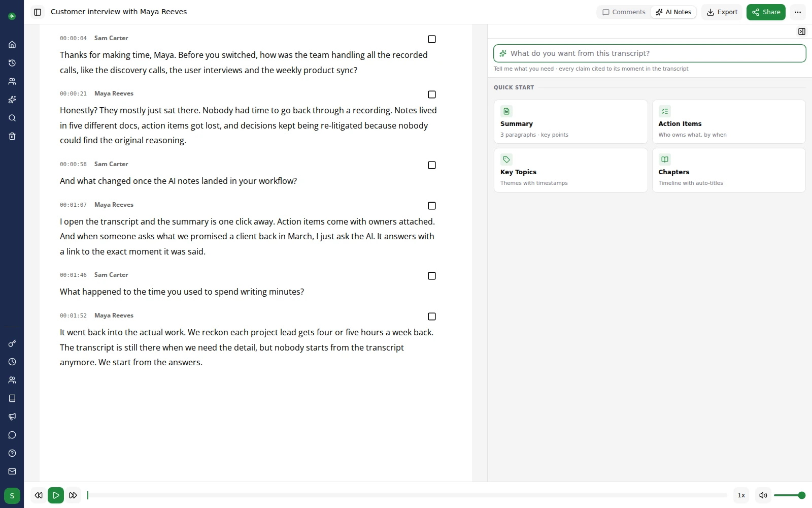Open the help question-mark icon
Screen dimensions: 812x508
(x=12, y=453)
